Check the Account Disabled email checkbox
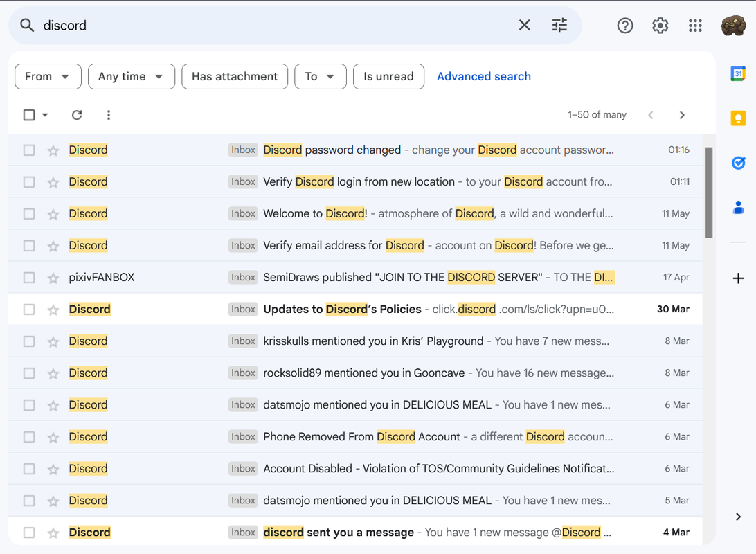The height and width of the screenshot is (554, 756). coord(29,469)
